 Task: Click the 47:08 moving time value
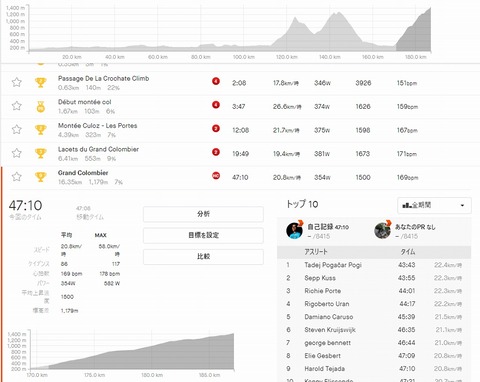[x=83, y=209]
